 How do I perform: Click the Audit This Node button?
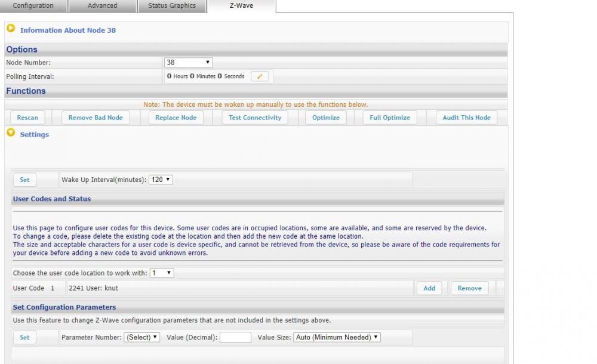pos(466,118)
